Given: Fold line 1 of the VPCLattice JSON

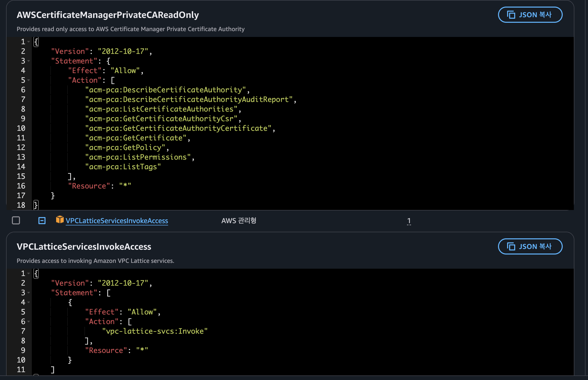Looking at the screenshot, I should click(x=29, y=273).
